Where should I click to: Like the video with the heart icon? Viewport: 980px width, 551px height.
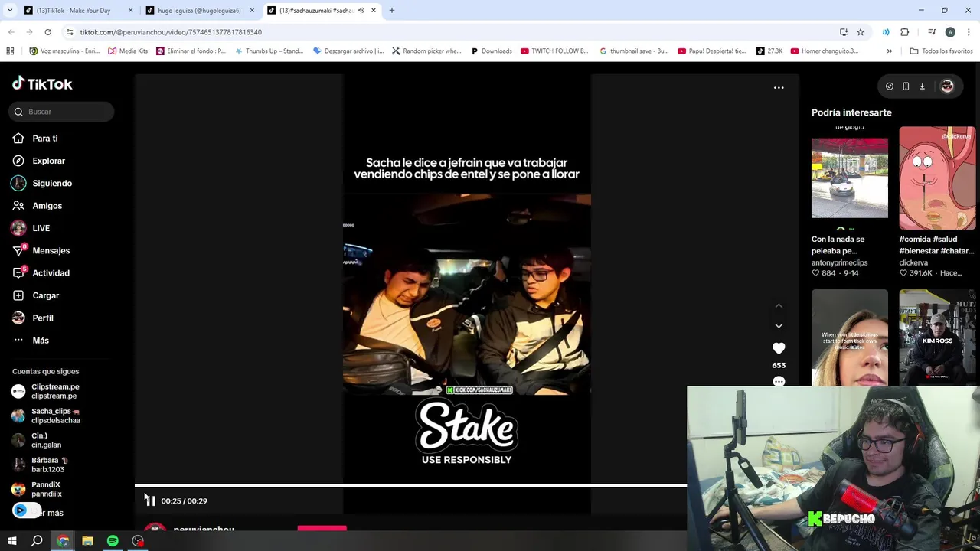pyautogui.click(x=779, y=348)
